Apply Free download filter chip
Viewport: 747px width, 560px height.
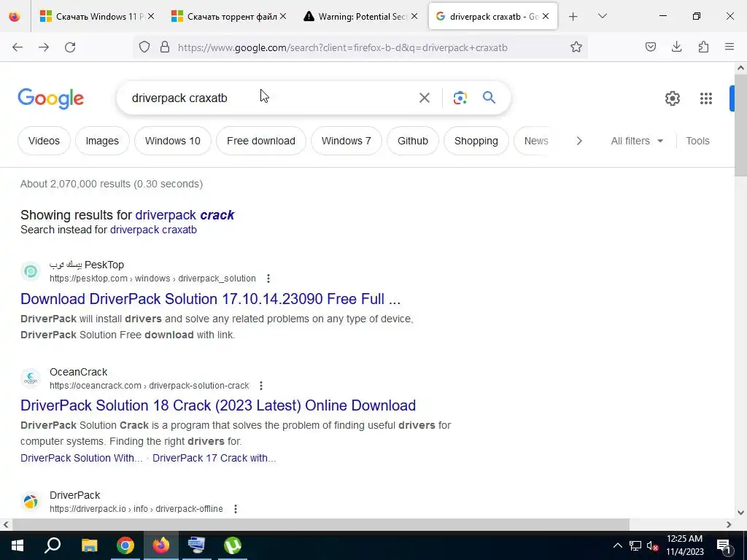[x=261, y=141]
